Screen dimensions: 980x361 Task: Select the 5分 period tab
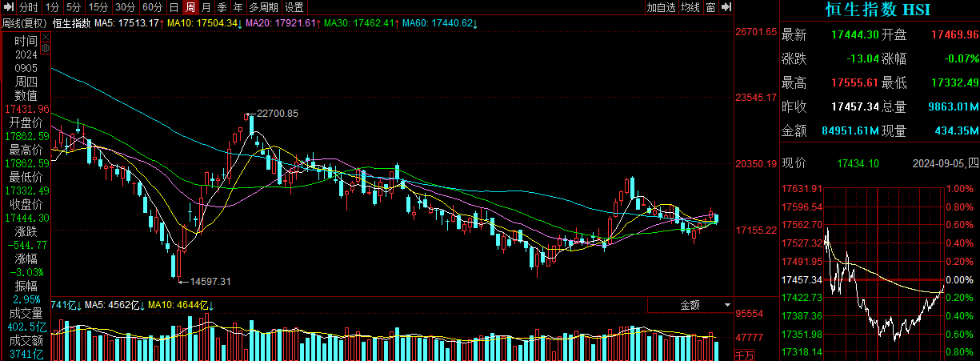coord(73,7)
